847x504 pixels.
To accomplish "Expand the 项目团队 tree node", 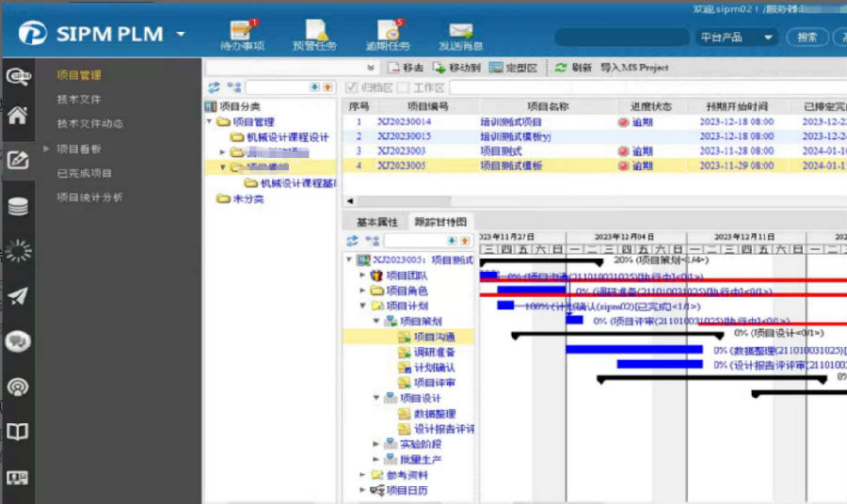I will (363, 276).
